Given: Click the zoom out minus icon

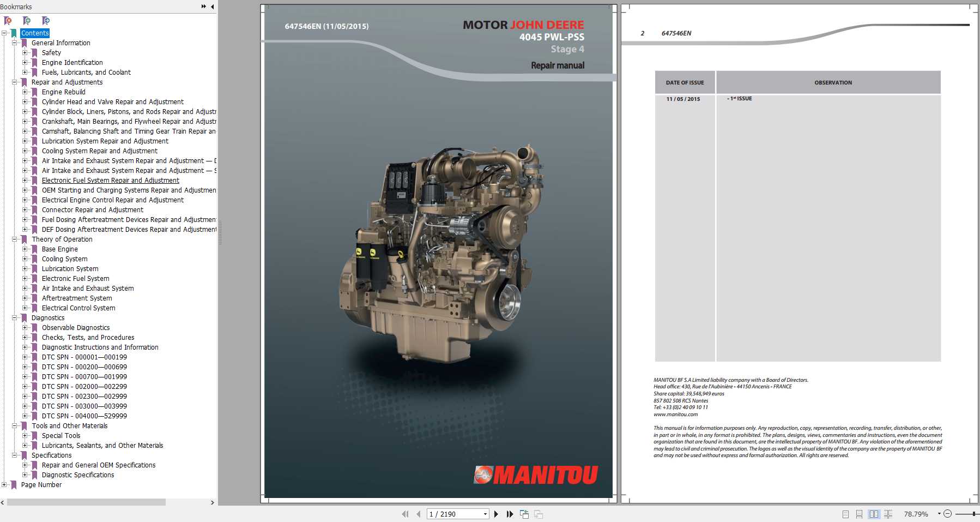Looking at the screenshot, I should [948, 514].
